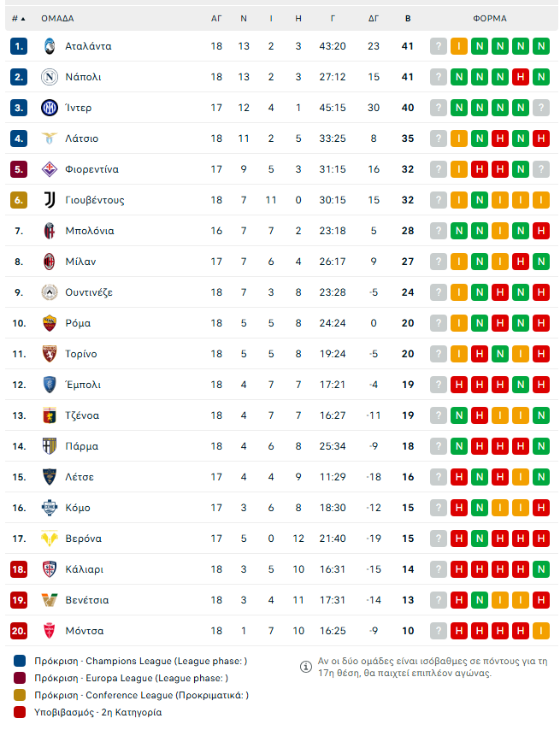This screenshot has height=730, width=560.
Task: Click the Monza club crest icon
Action: (x=49, y=631)
